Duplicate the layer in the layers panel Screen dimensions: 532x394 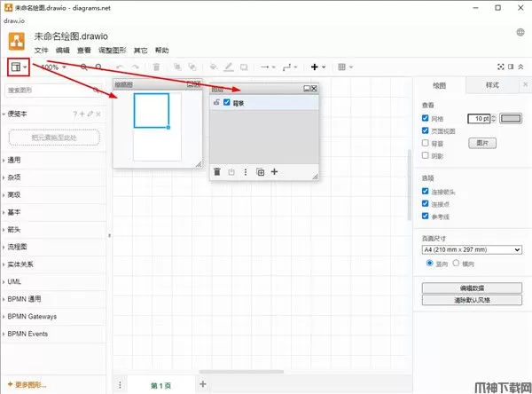point(260,172)
